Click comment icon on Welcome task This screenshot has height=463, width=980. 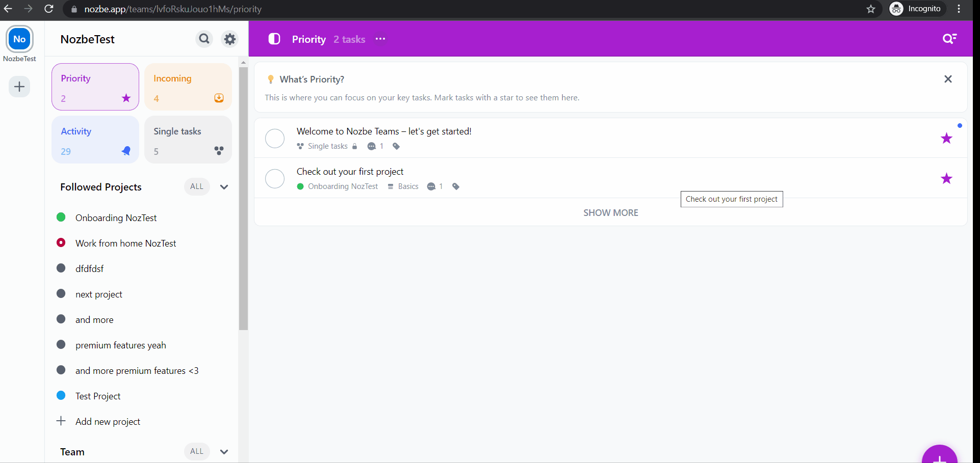pyautogui.click(x=372, y=146)
